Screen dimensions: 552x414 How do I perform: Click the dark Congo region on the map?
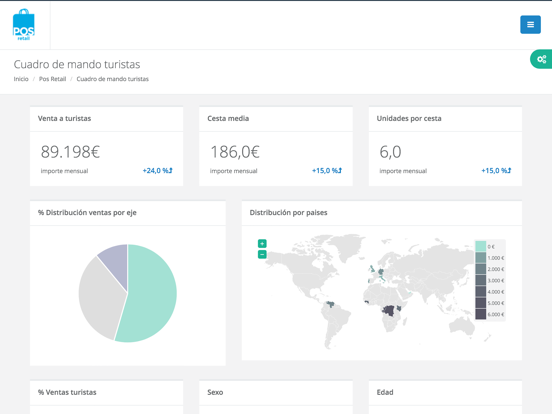[389, 310]
